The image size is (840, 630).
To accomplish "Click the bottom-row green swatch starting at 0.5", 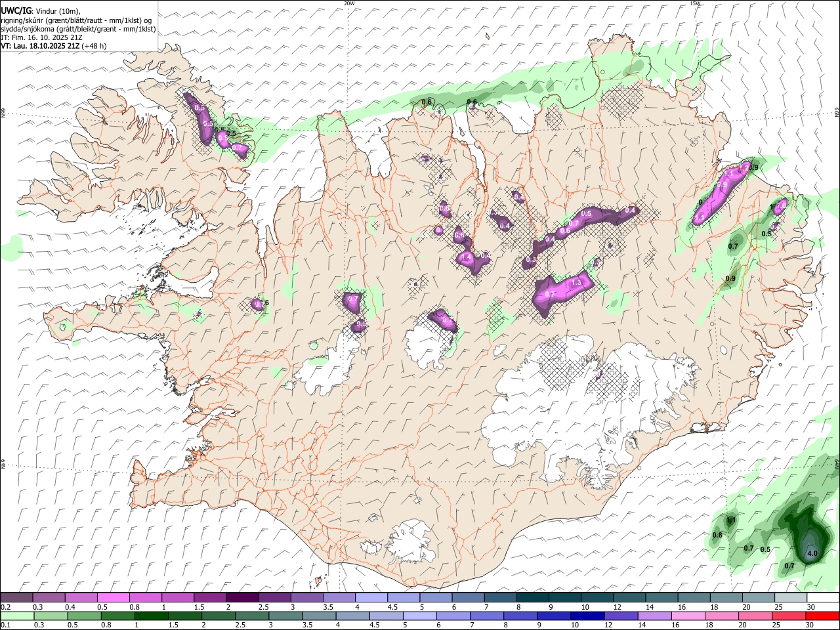I will coord(85,616).
